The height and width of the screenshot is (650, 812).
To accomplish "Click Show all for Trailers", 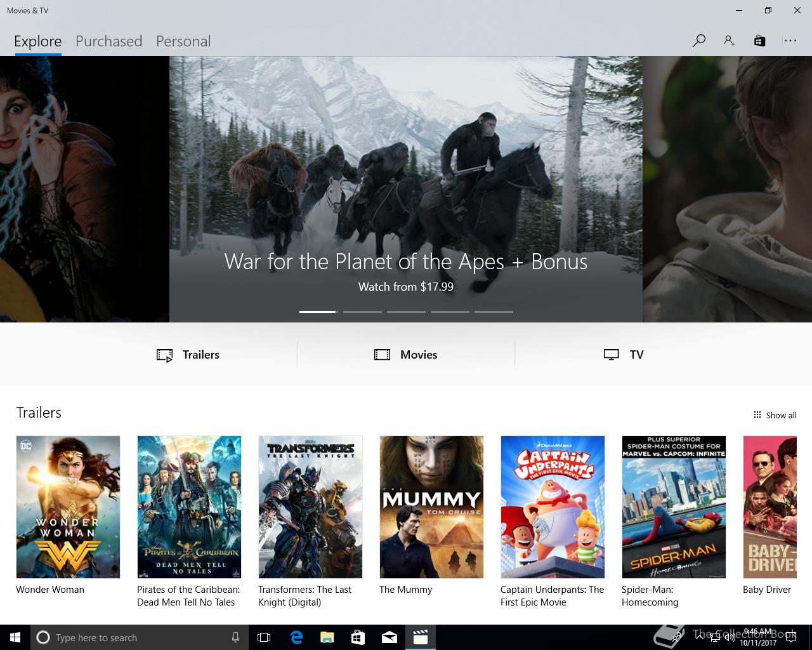I will (775, 415).
